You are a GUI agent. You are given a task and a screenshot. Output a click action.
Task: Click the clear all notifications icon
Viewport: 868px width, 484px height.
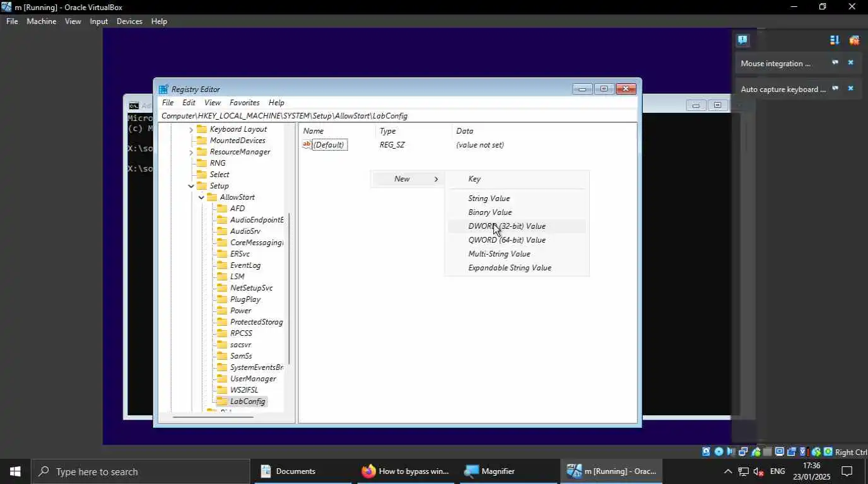[x=854, y=40]
